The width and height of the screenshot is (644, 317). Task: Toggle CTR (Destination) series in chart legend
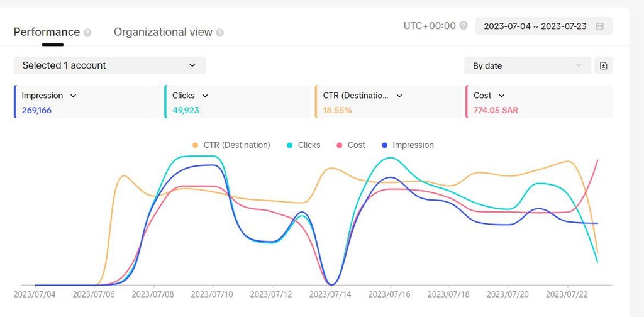point(231,145)
